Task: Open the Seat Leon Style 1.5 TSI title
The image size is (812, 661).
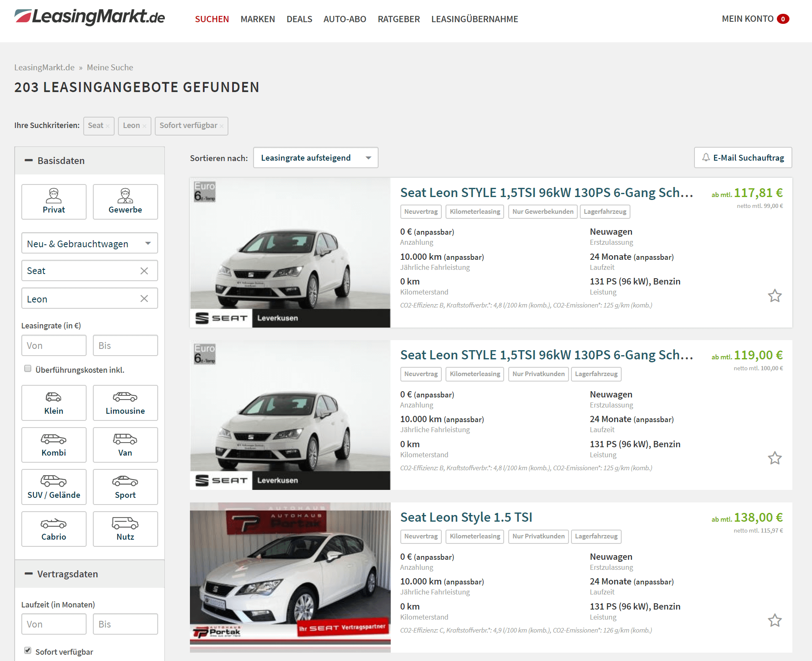Action: click(466, 517)
